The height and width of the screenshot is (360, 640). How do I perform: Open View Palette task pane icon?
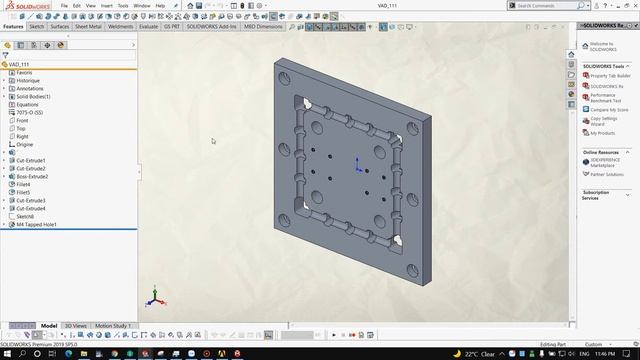click(x=571, y=84)
